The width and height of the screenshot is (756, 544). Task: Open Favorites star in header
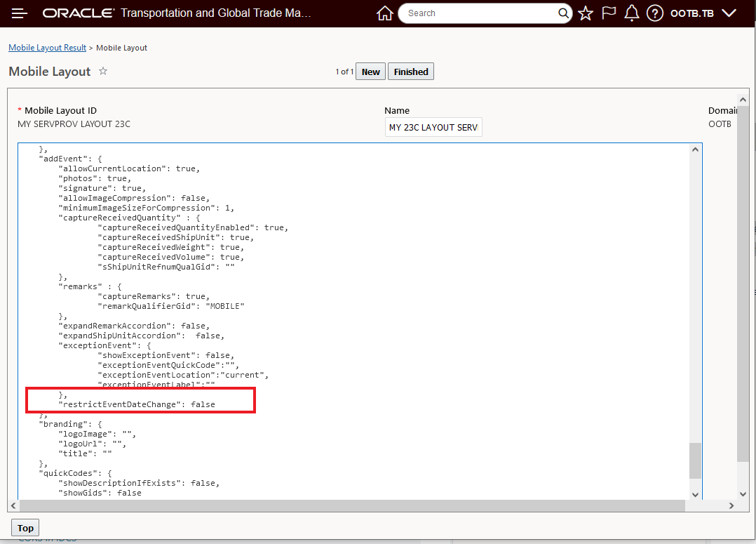pos(586,13)
